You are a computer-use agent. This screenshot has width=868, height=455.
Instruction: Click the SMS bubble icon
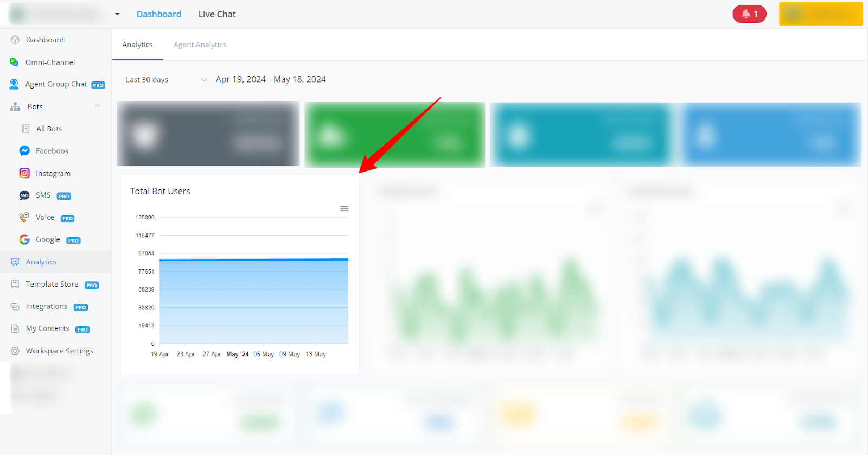coord(24,195)
